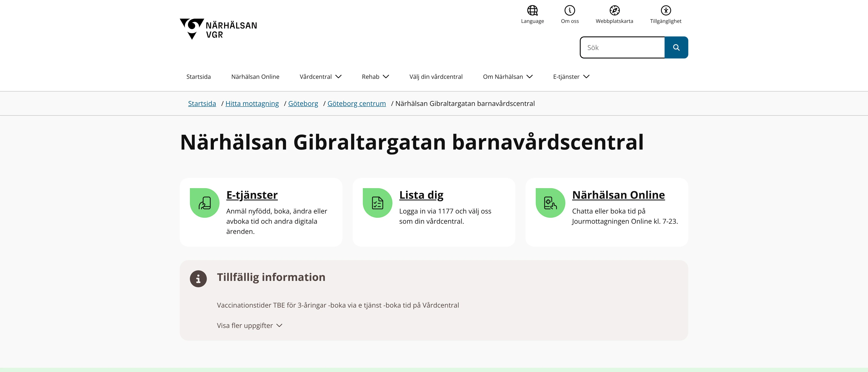The height and width of the screenshot is (372, 868).
Task: Click 'Anmäl nyfödd, boka, ändra' description text
Action: [277, 221]
